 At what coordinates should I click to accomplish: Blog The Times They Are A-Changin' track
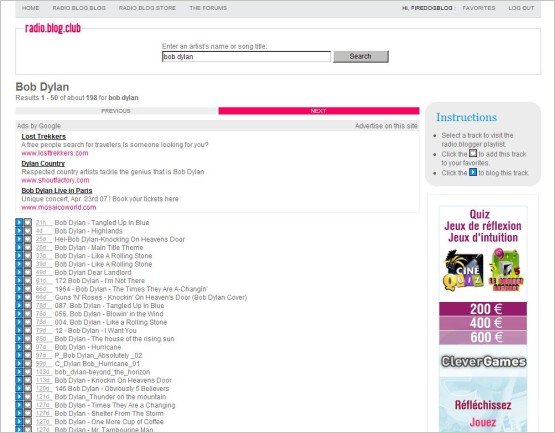click(x=19, y=289)
